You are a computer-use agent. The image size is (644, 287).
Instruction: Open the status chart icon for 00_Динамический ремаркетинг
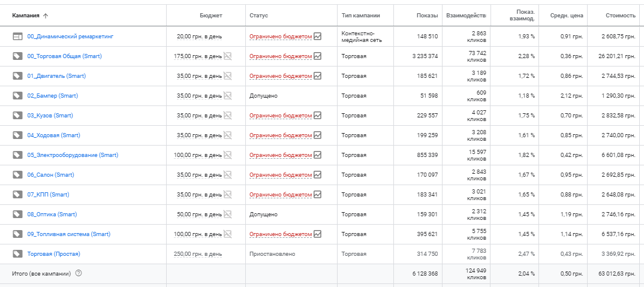point(317,36)
